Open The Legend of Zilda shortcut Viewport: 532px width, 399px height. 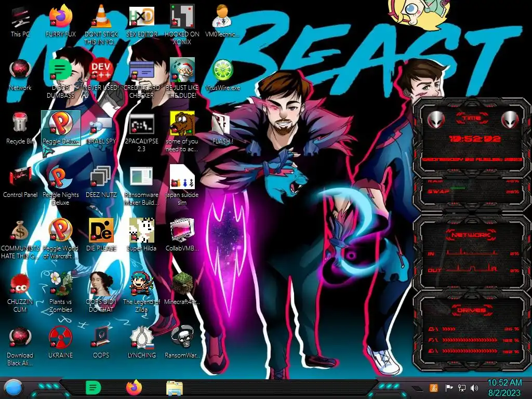click(x=141, y=292)
